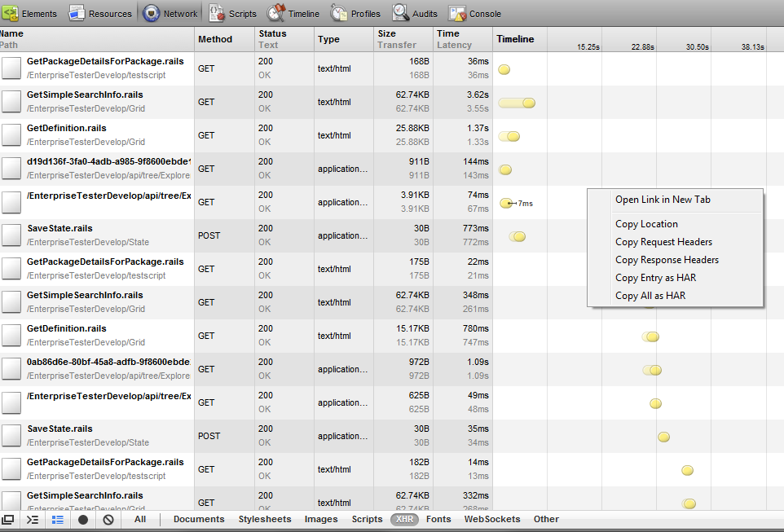Switch to the Resources panel

click(x=99, y=13)
